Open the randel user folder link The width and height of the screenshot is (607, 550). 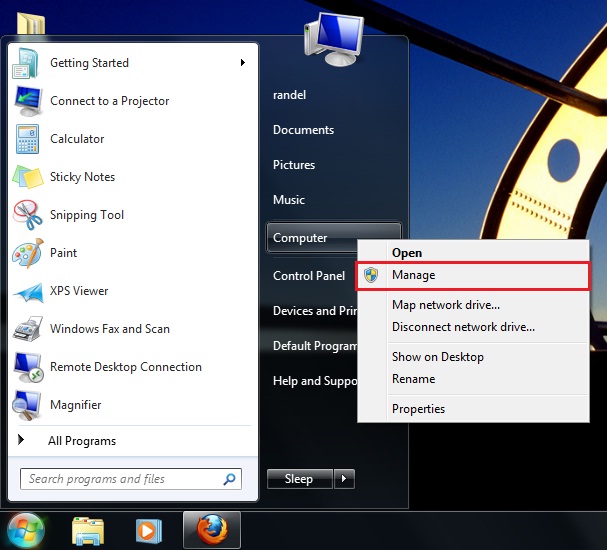[x=290, y=95]
